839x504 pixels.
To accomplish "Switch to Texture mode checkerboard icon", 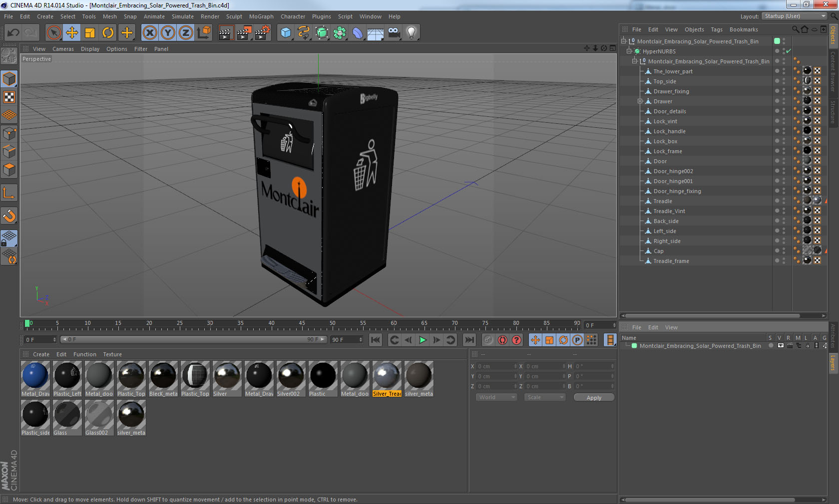I will pyautogui.click(x=9, y=97).
